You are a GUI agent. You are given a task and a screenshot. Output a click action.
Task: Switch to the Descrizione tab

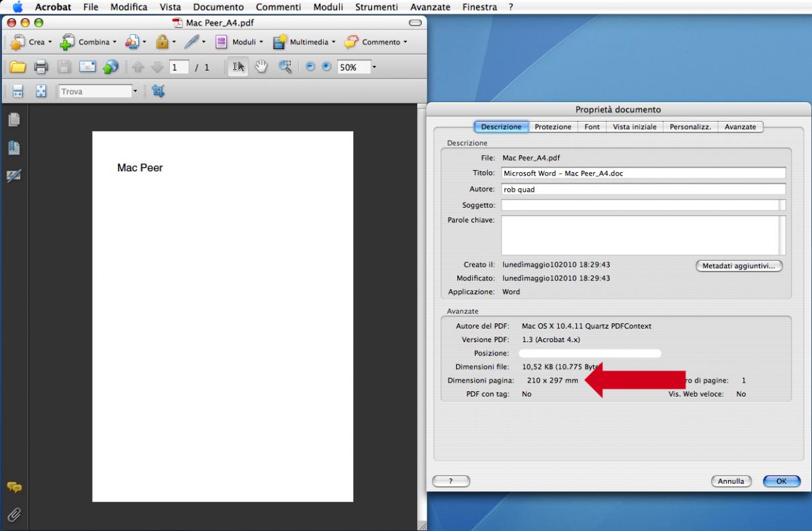tap(501, 127)
